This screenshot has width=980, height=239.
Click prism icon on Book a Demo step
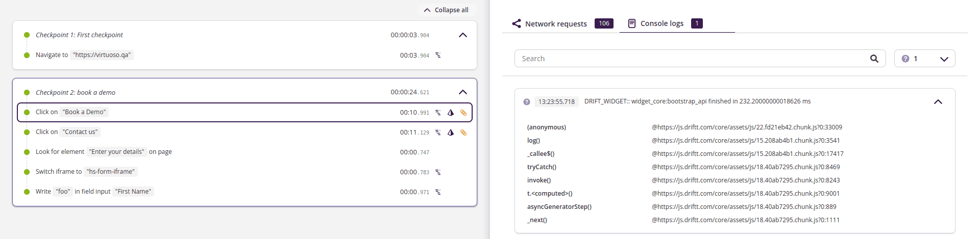pos(451,113)
